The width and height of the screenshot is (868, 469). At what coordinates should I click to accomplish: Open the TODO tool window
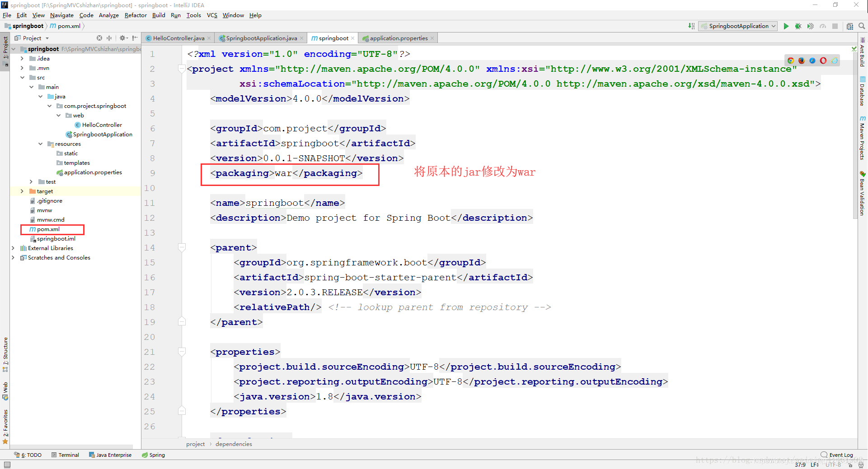(x=28, y=455)
